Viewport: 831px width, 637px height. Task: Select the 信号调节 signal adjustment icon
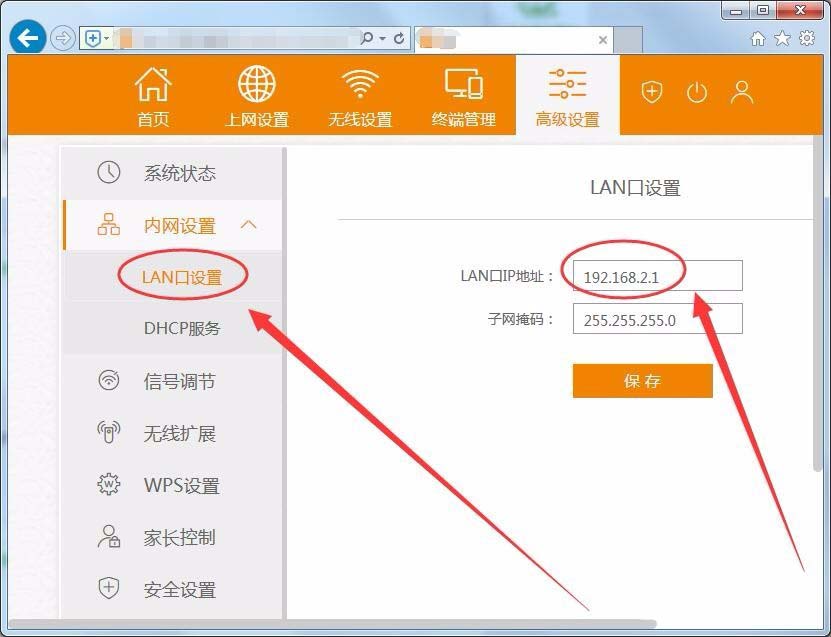[107, 381]
